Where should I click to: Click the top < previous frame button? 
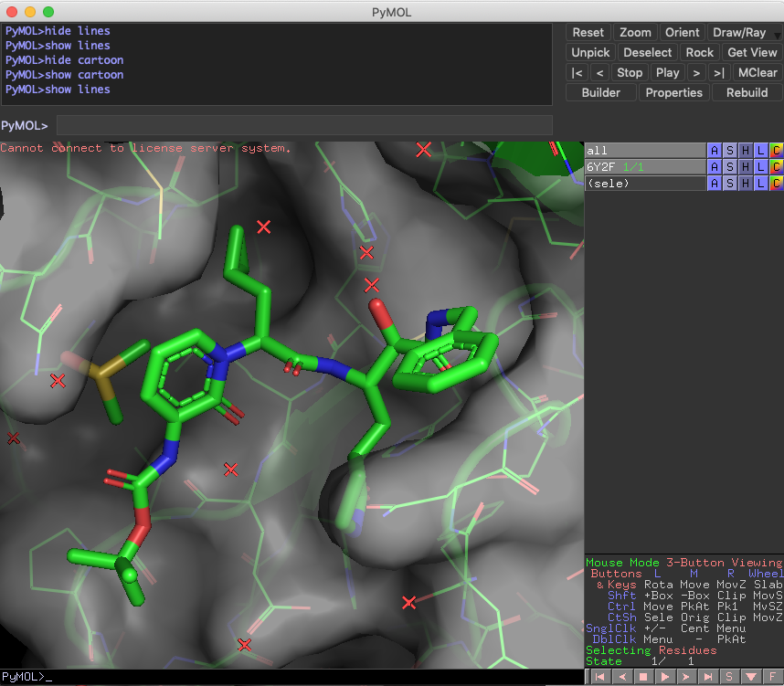pyautogui.click(x=599, y=72)
